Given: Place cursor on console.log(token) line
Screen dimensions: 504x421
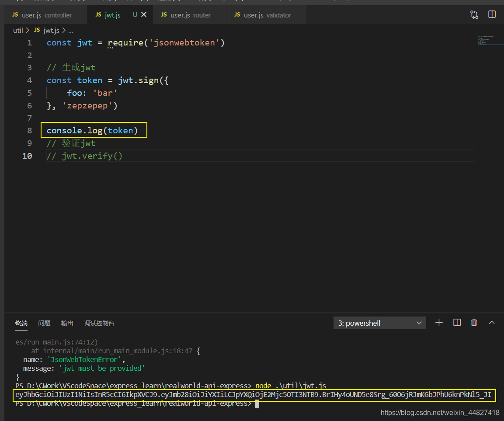Looking at the screenshot, I should (x=92, y=130).
